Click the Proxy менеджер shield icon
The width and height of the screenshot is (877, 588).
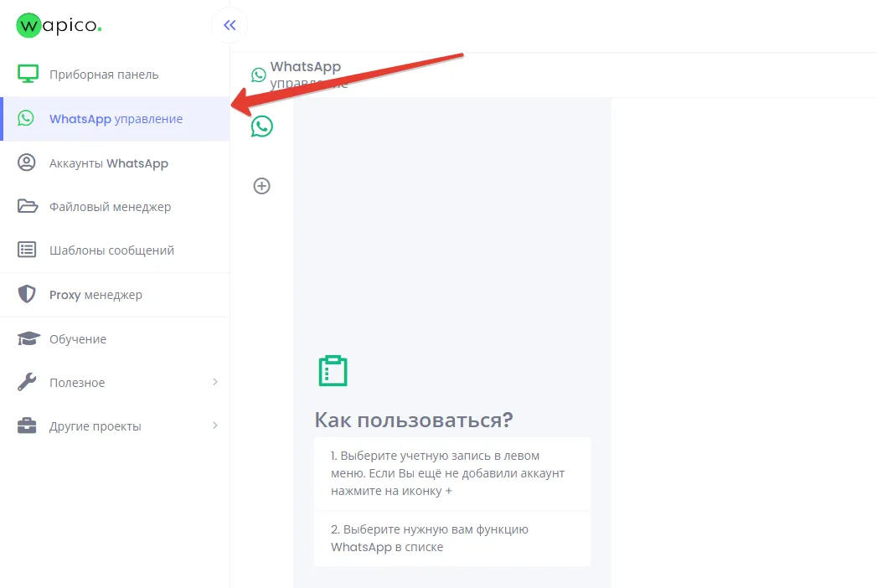[x=28, y=294]
